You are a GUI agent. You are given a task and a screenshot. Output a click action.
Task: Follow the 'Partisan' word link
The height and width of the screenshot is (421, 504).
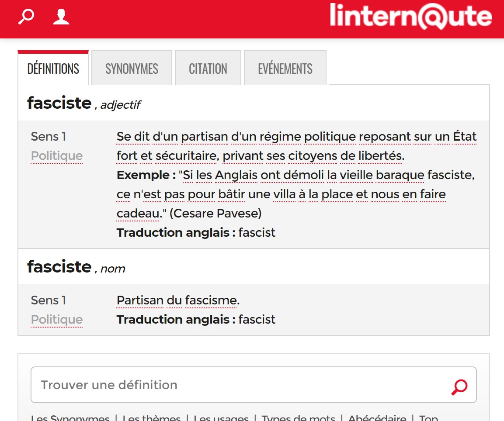coord(140,300)
